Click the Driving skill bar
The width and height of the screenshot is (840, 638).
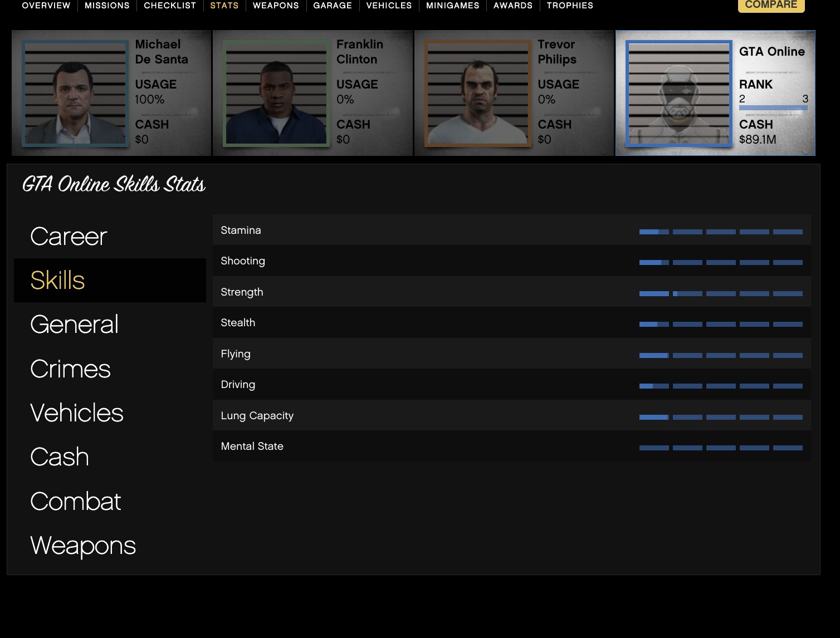click(x=721, y=386)
